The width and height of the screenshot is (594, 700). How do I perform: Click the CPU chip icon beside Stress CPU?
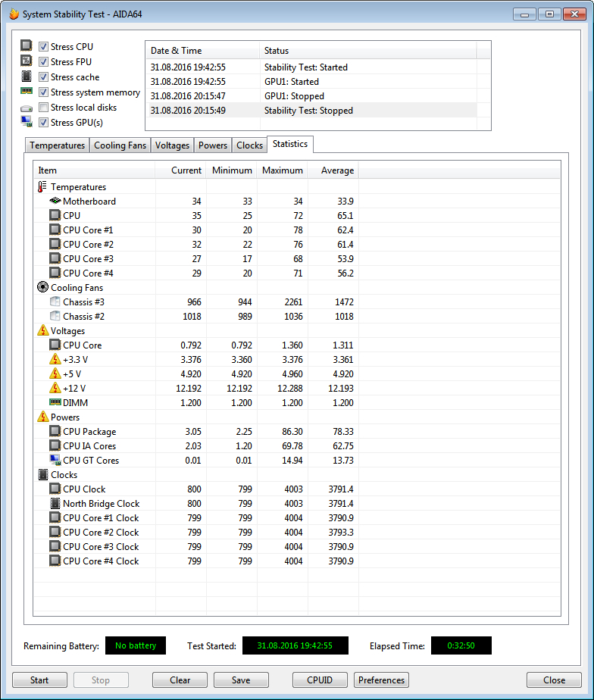[x=27, y=45]
